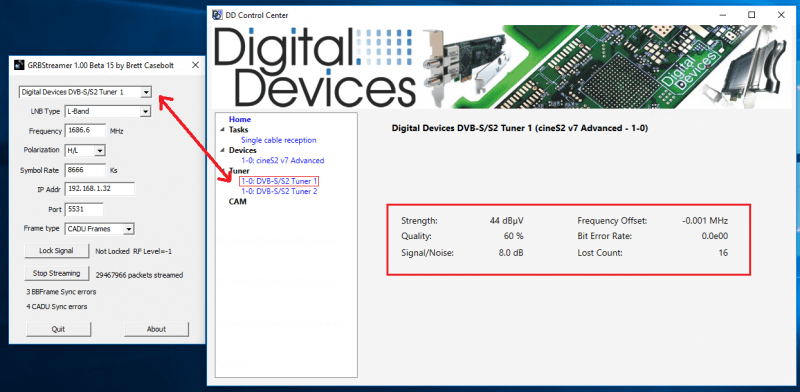The height and width of the screenshot is (392, 800).
Task: Click the Frequency input field
Action: tap(85, 131)
